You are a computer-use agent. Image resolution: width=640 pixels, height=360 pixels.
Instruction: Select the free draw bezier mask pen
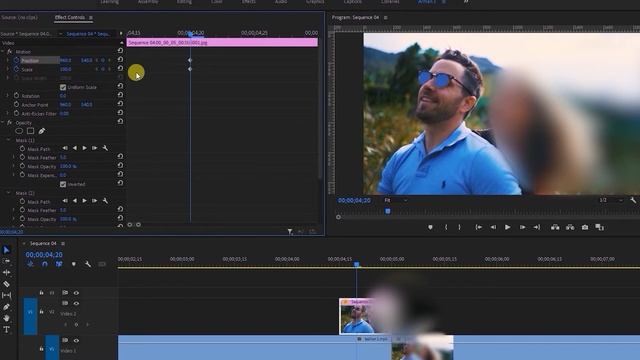[x=42, y=131]
